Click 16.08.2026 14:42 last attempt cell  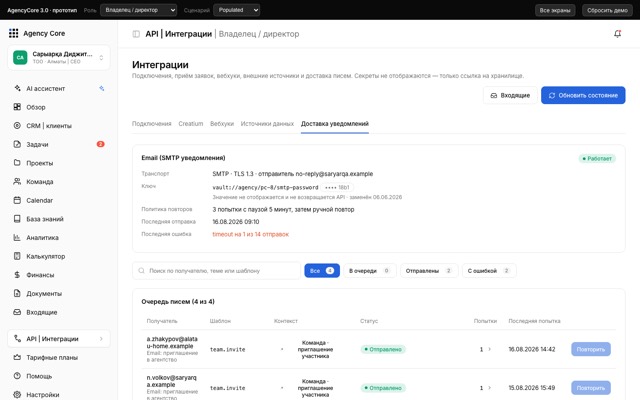(x=532, y=349)
